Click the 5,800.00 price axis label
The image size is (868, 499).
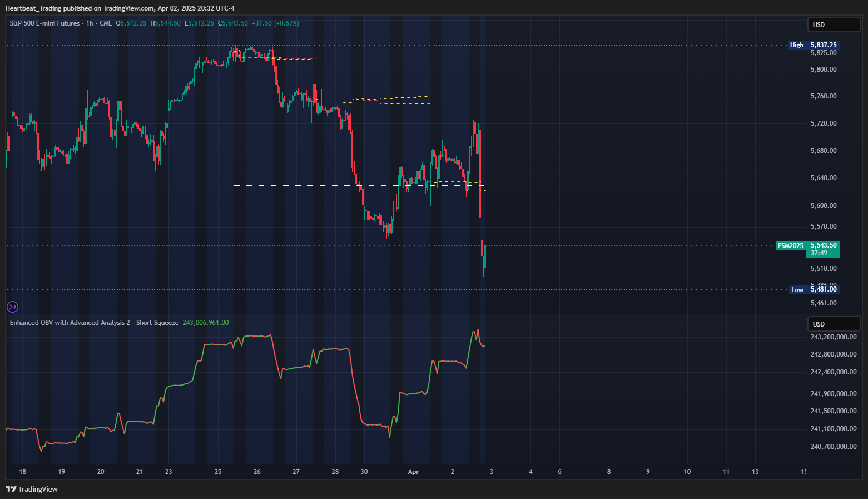coord(824,70)
